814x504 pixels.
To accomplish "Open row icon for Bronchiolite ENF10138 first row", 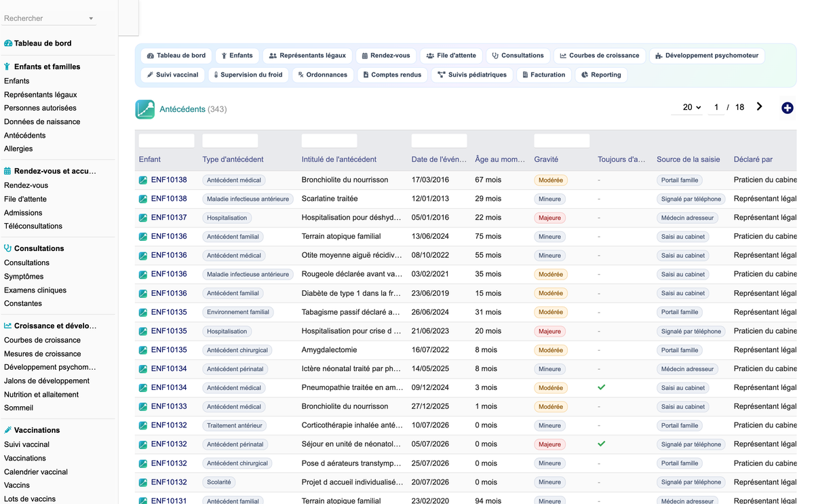I will tap(143, 180).
